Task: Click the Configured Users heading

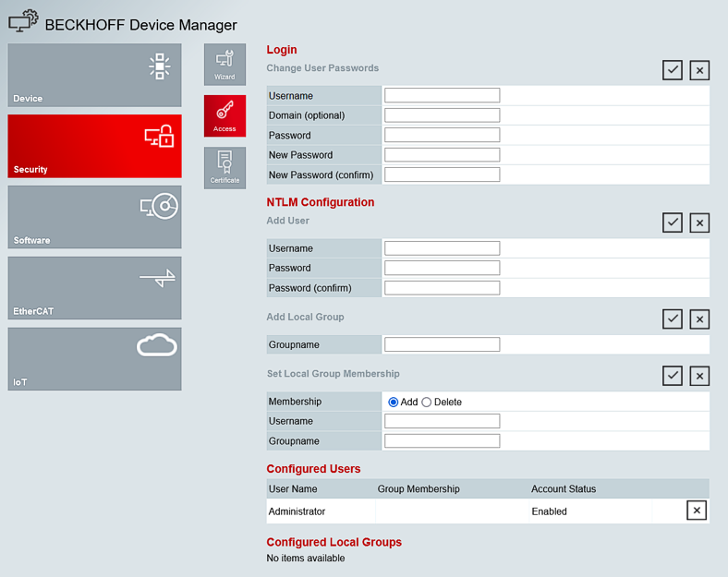Action: (x=313, y=469)
